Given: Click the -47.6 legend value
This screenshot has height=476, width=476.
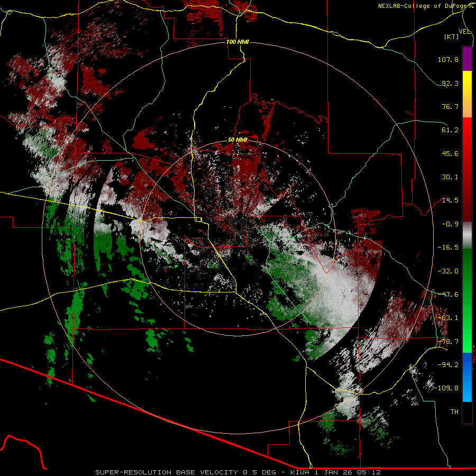Looking at the screenshot, I should coord(448,295).
